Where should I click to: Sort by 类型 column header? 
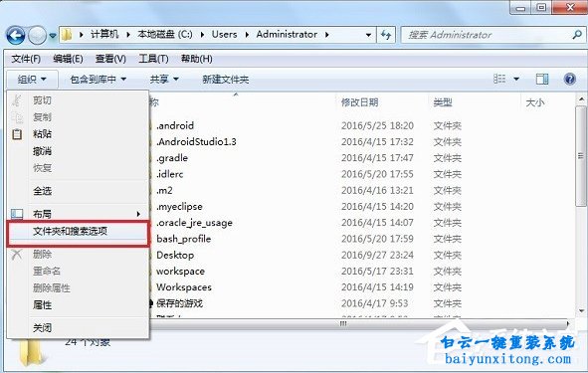point(443,102)
